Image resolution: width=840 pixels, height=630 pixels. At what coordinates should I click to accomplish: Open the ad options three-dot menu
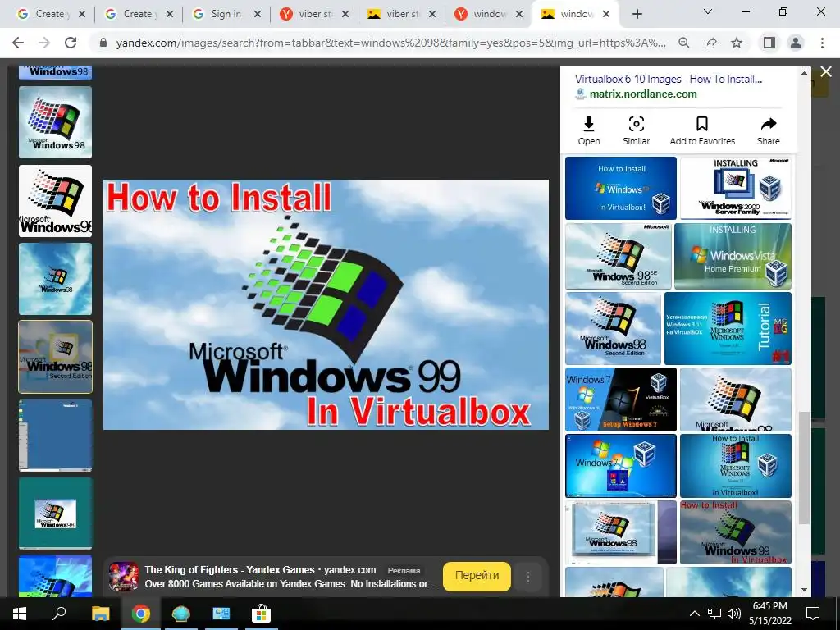[x=527, y=577]
